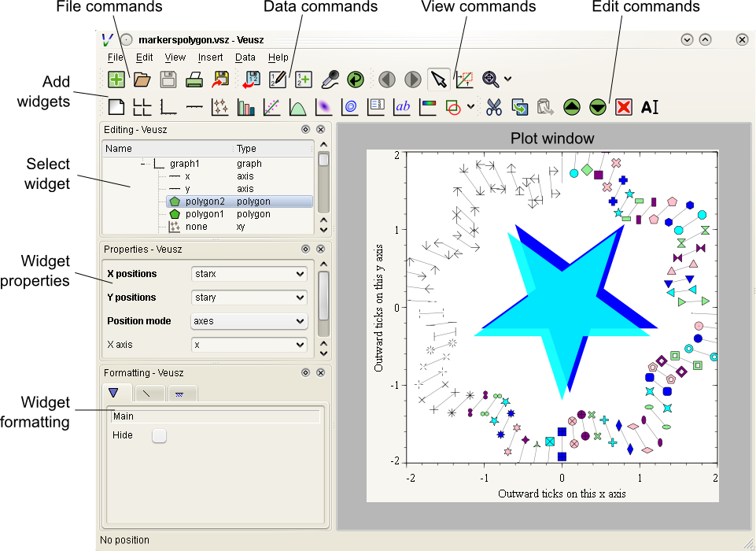Add a fit function widget

click(x=272, y=107)
